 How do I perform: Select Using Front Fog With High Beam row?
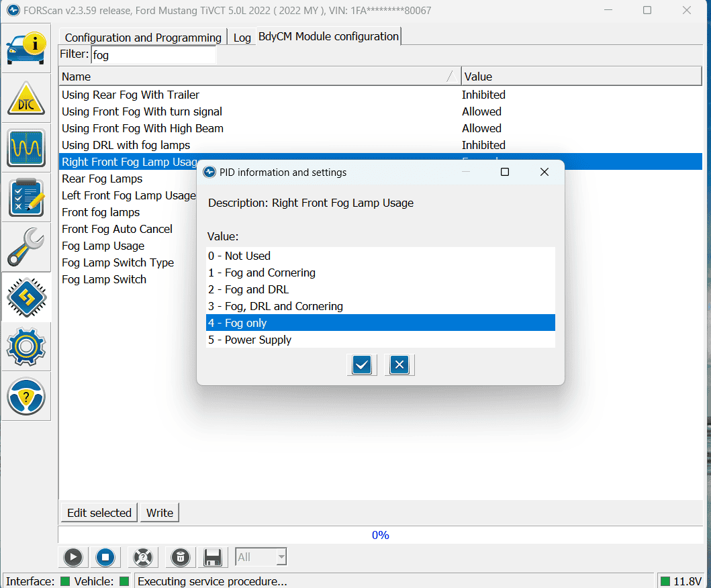pos(380,128)
